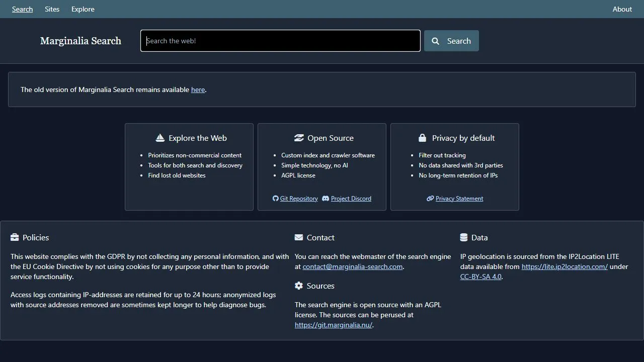Click the GitHub icon next to Git Repository
The height and width of the screenshot is (362, 644).
(x=275, y=199)
